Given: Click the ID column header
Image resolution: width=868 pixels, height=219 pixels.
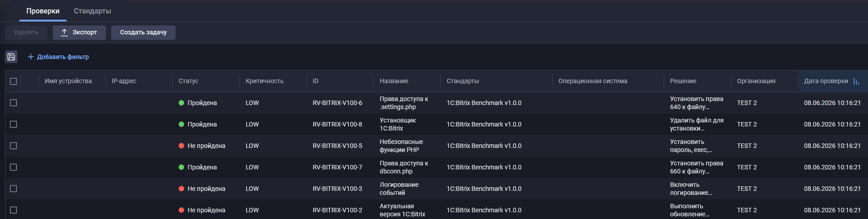Looking at the screenshot, I should click(x=316, y=81).
